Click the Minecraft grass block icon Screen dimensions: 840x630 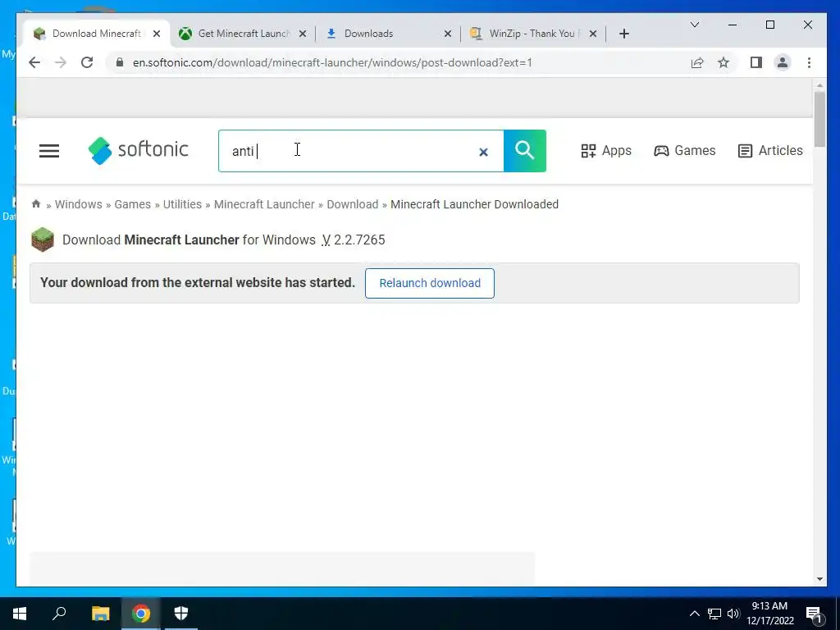pos(43,240)
